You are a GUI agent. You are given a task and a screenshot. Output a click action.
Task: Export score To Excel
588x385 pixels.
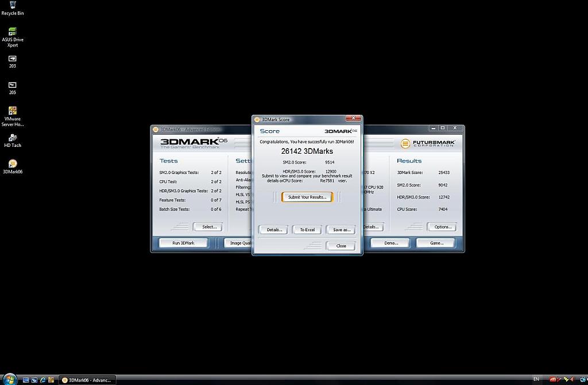(307, 230)
